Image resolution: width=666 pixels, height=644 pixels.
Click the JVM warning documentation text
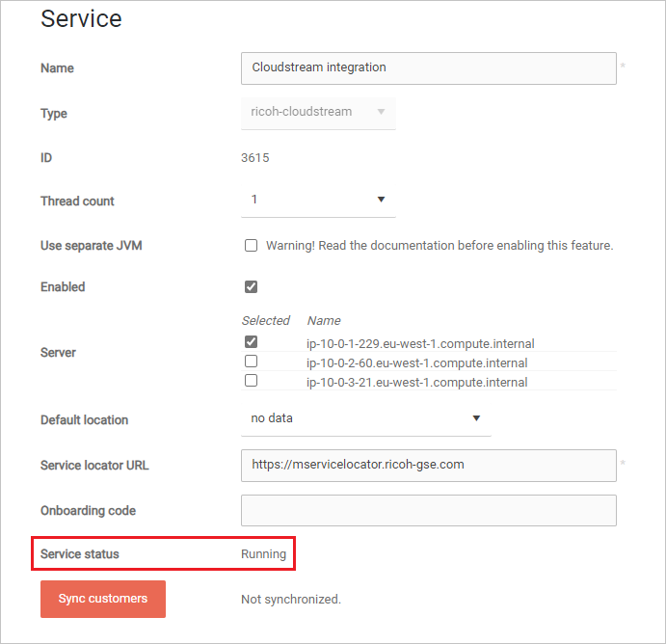coord(440,246)
